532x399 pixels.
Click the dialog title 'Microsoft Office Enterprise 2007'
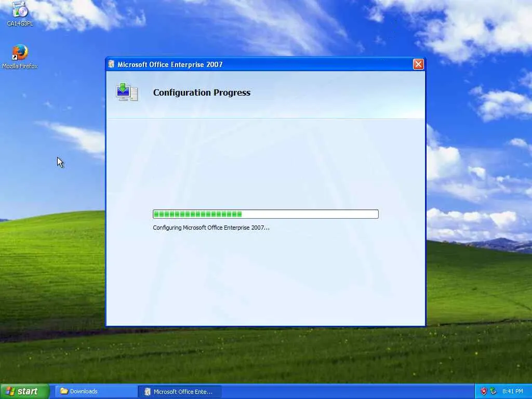(170, 64)
